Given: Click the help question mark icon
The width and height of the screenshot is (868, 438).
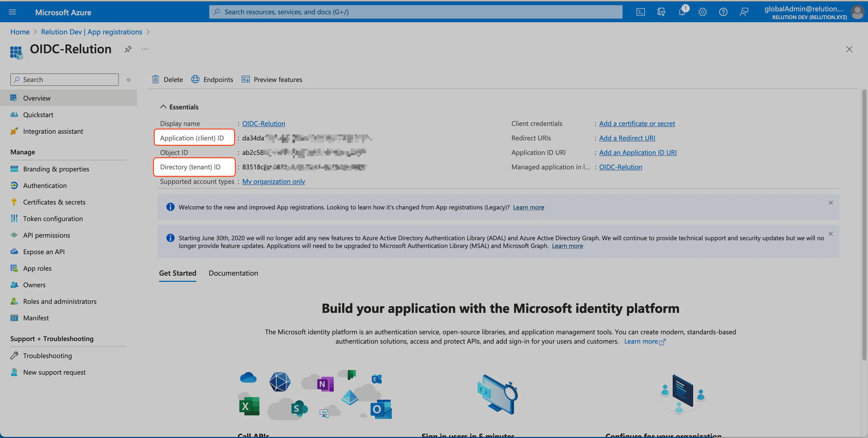Looking at the screenshot, I should point(723,12).
